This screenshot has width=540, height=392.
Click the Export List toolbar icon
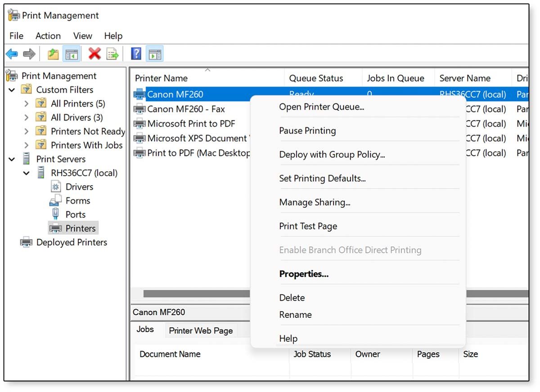pos(112,53)
